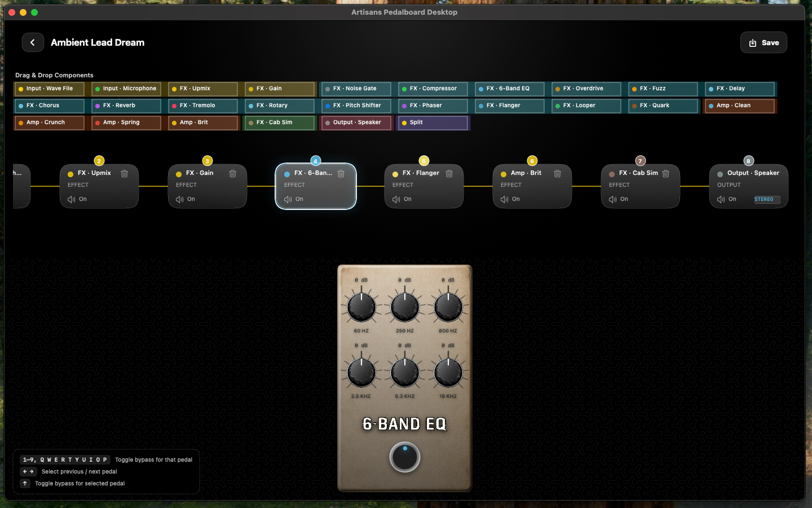
Task: Select the FX · Flanger node in chain
Action: pyautogui.click(x=424, y=186)
